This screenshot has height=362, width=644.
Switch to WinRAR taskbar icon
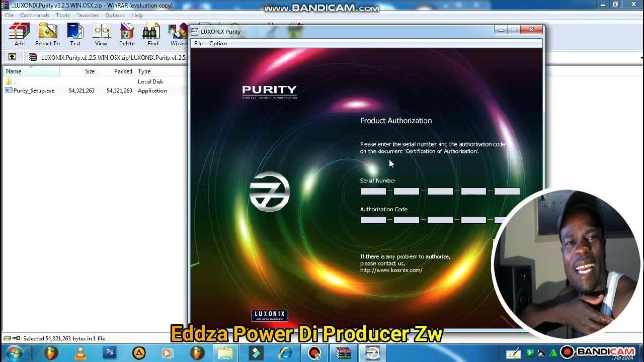tap(344, 353)
